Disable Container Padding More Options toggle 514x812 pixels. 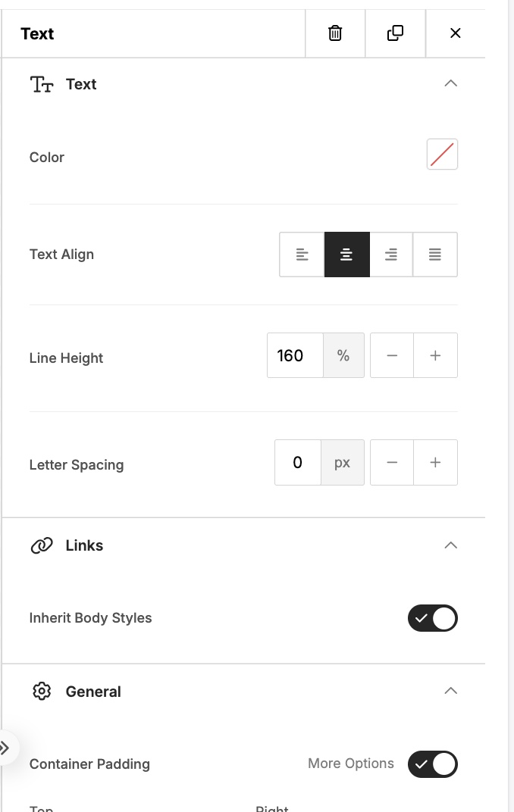pyautogui.click(x=433, y=764)
